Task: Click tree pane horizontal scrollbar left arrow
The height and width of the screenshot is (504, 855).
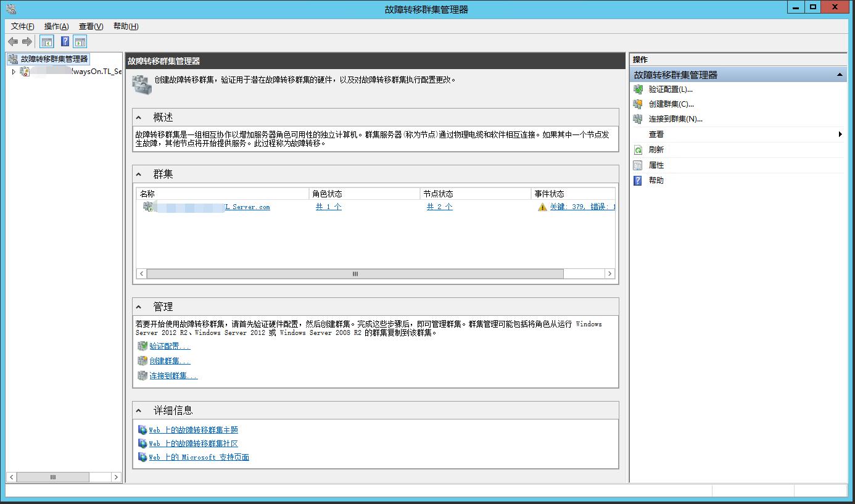Action: [12, 477]
